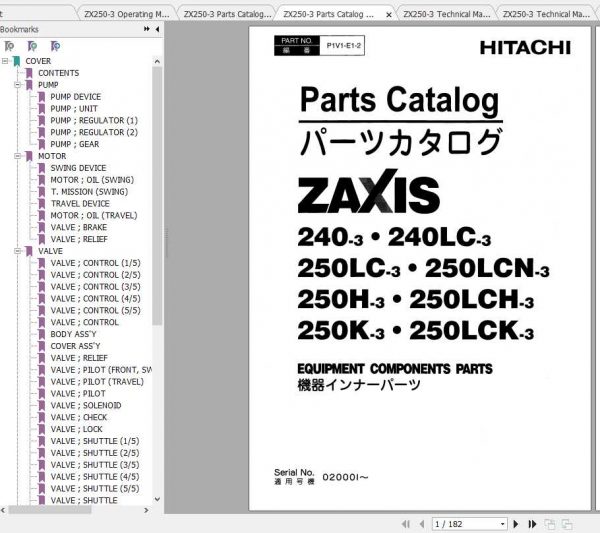
Task: Collapse the bookmarks panel with the left arrow
Action: point(158,29)
